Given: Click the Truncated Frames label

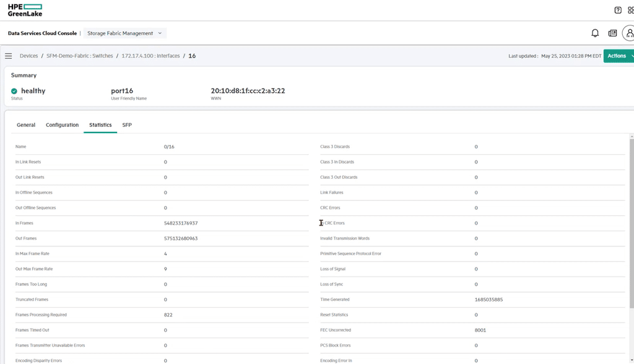Looking at the screenshot, I should click(32, 300).
